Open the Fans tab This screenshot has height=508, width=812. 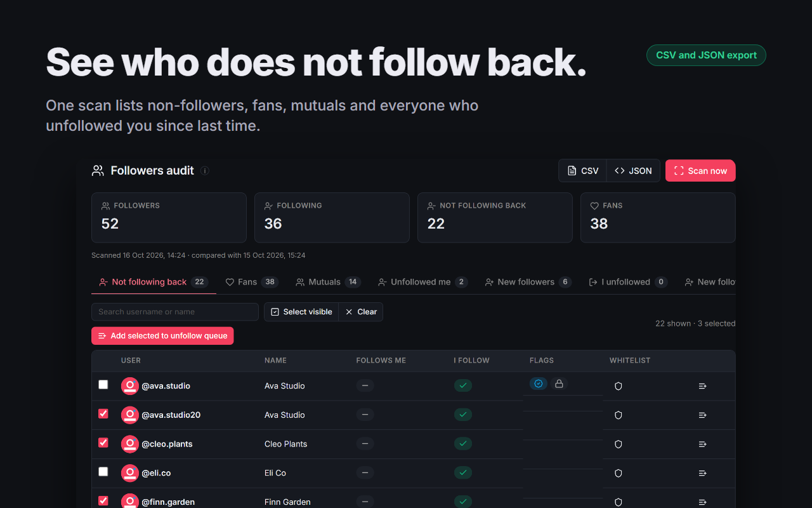252,282
